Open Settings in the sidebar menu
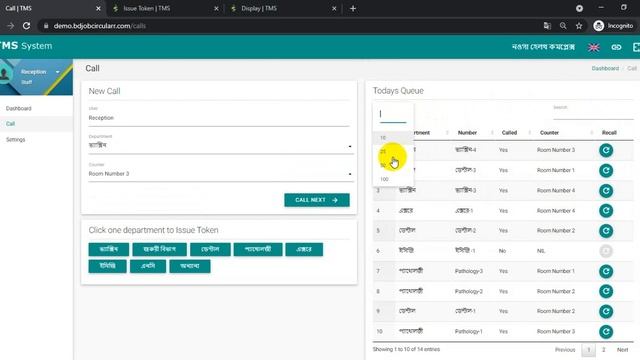The image size is (640, 360). [x=16, y=140]
